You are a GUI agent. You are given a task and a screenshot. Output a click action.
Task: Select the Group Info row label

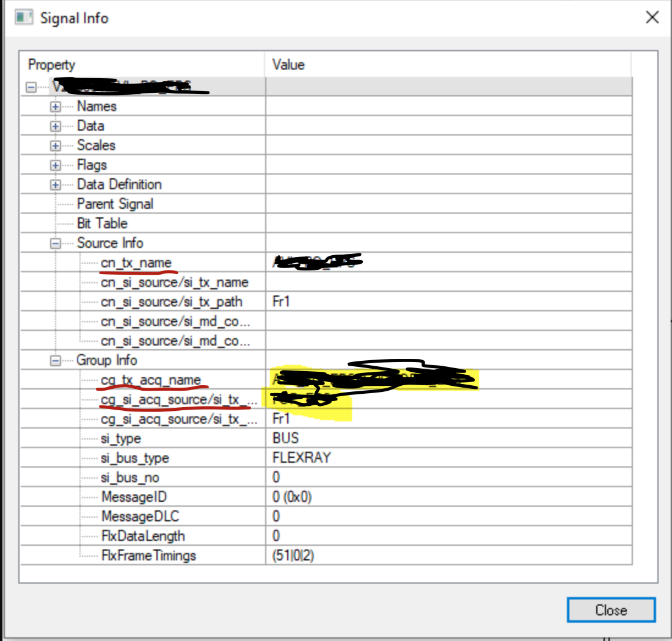107,360
